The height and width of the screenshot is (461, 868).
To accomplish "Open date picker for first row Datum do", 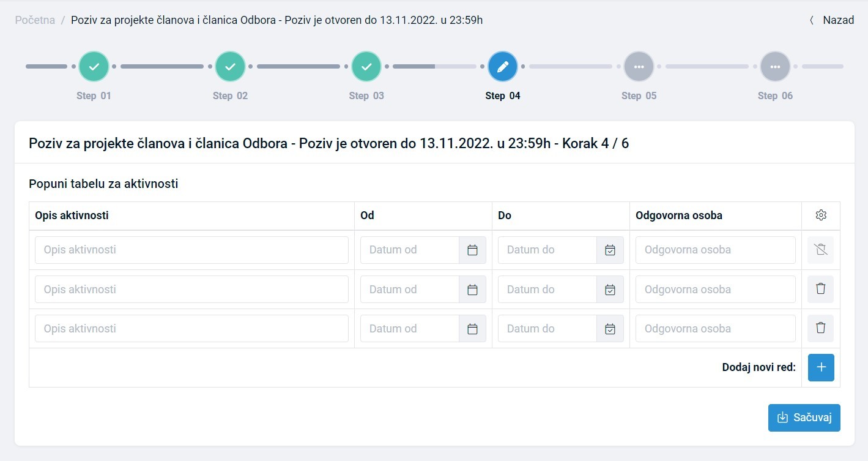I will coord(610,250).
